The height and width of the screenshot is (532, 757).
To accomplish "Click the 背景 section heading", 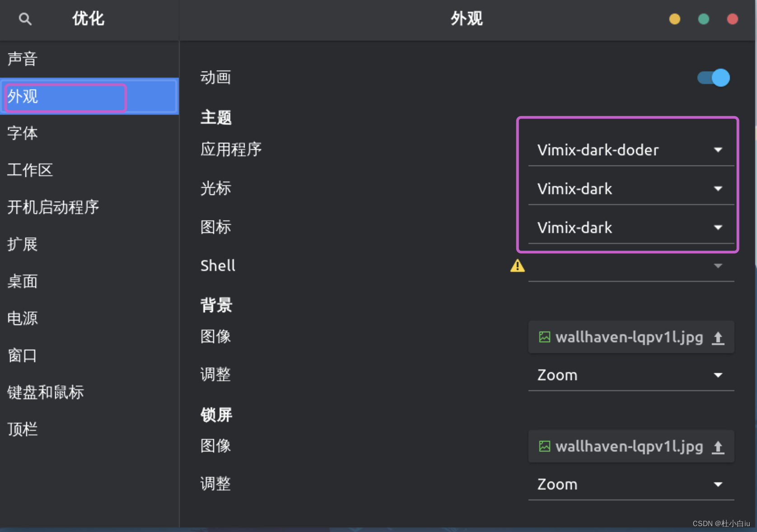I will tap(216, 305).
